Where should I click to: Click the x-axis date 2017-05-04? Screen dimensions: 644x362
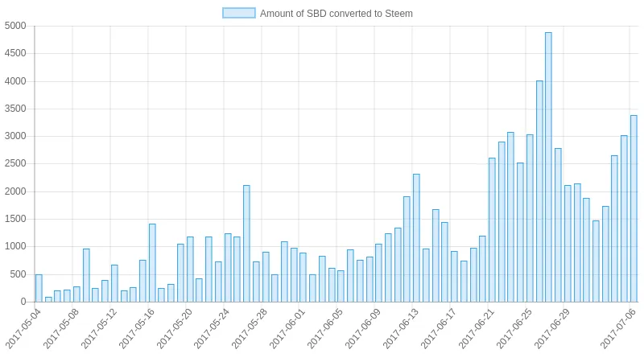(x=23, y=329)
